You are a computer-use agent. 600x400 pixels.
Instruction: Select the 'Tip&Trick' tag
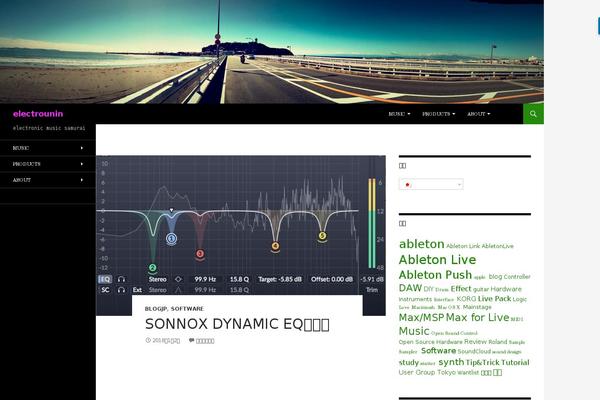point(483,362)
